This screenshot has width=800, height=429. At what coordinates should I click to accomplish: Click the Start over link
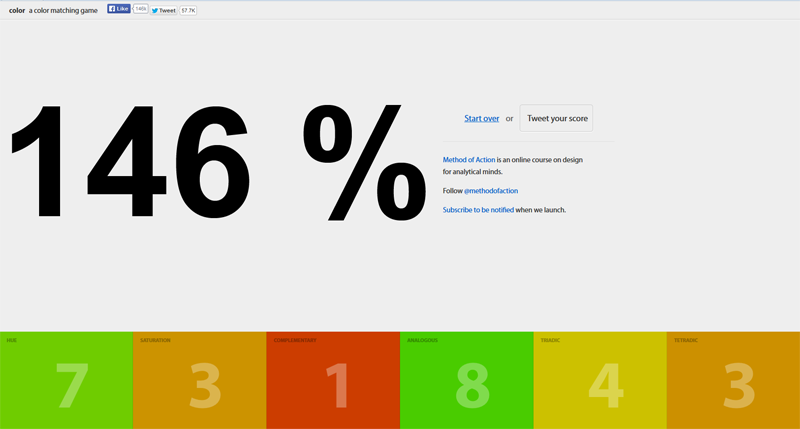[481, 118]
